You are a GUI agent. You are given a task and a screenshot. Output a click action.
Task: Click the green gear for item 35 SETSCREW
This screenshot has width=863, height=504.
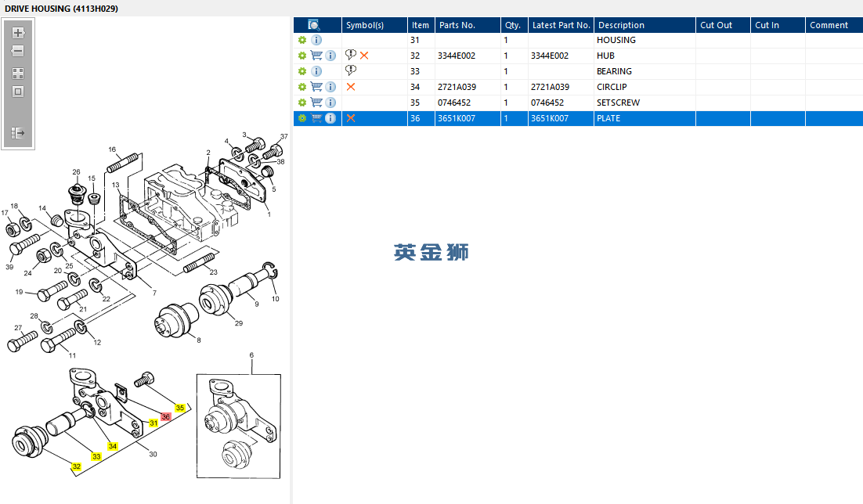(x=302, y=103)
